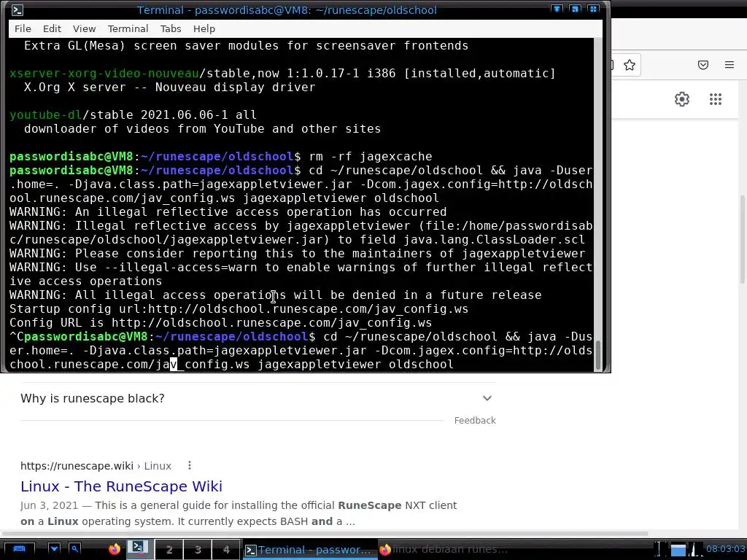Click the terminal window title text
The height and width of the screenshot is (560, 747).
tap(287, 10)
